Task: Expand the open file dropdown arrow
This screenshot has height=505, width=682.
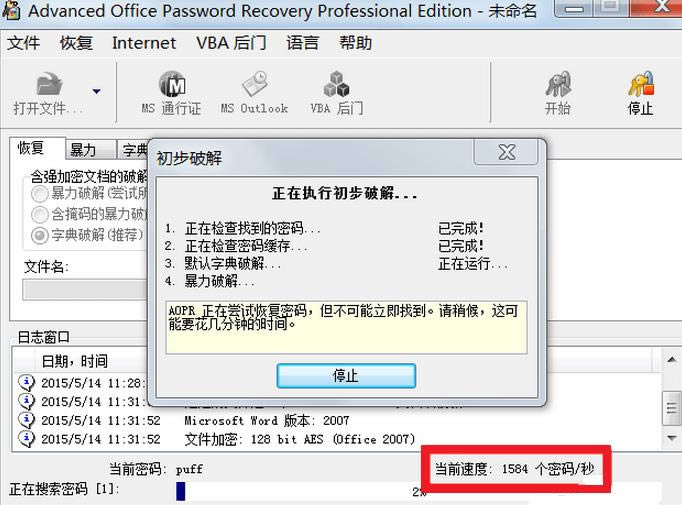Action: point(97,91)
